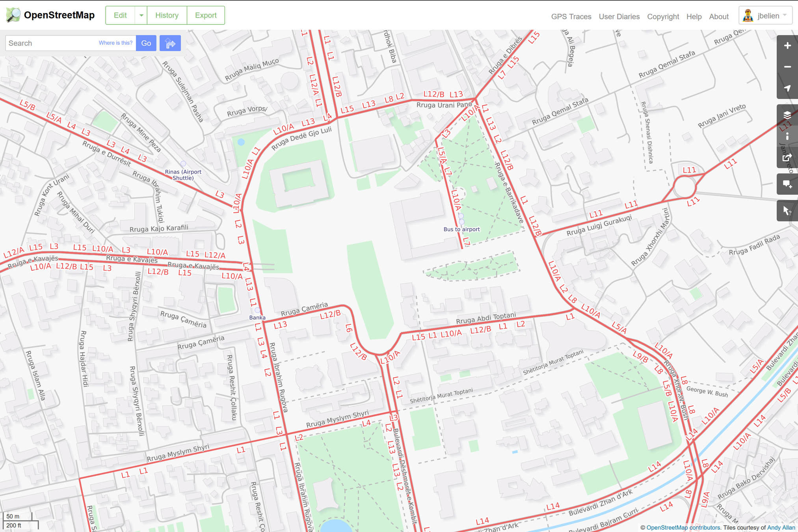Activate the query features tool
This screenshot has width=798, height=532.
point(787,211)
